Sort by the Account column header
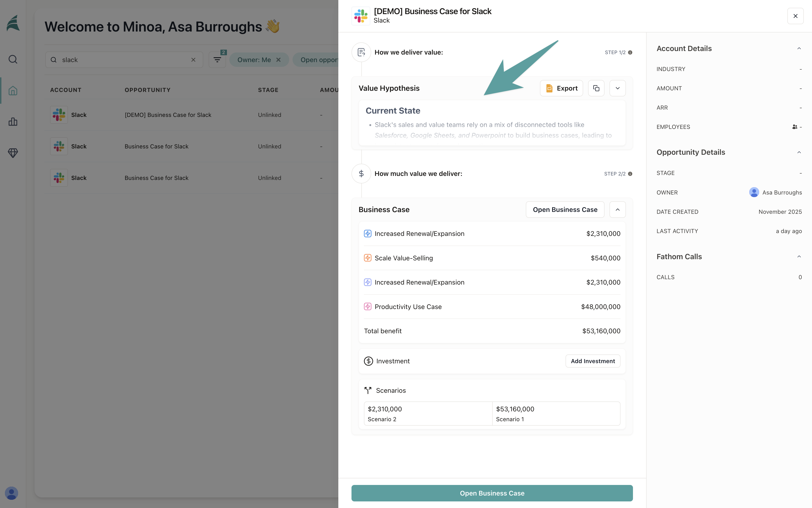This screenshot has height=508, width=812. (66, 90)
